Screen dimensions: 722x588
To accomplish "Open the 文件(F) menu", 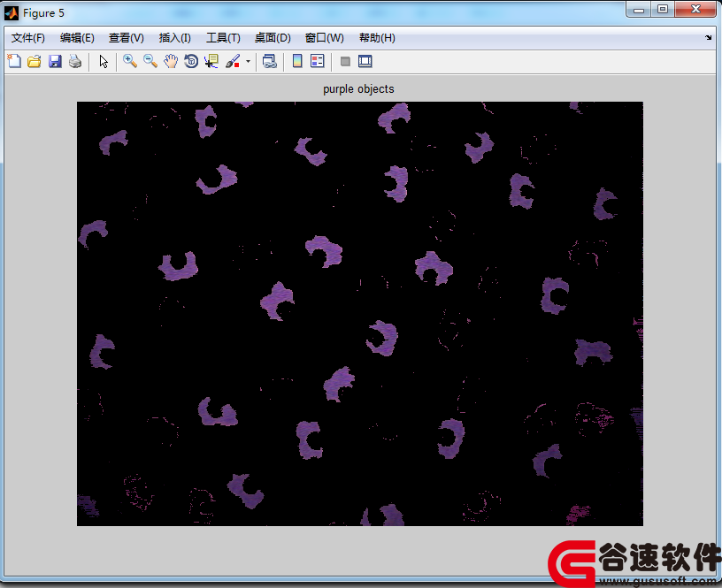I will tap(28, 38).
